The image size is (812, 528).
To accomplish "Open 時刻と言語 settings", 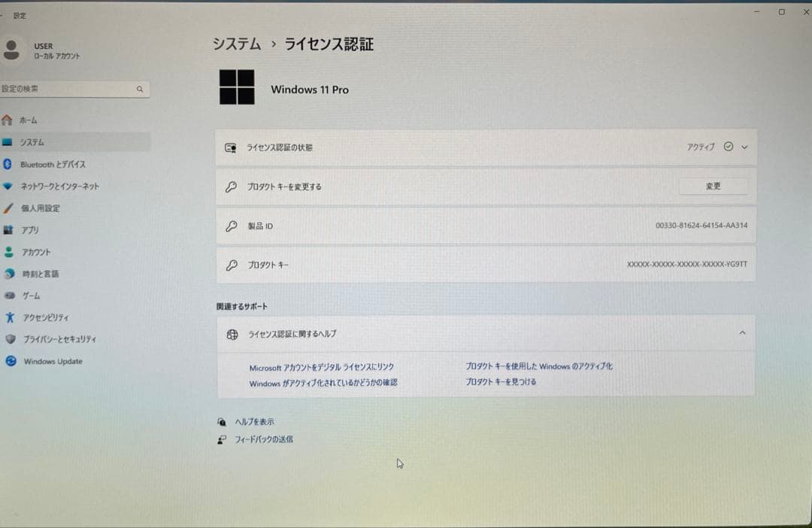I will pos(41,274).
